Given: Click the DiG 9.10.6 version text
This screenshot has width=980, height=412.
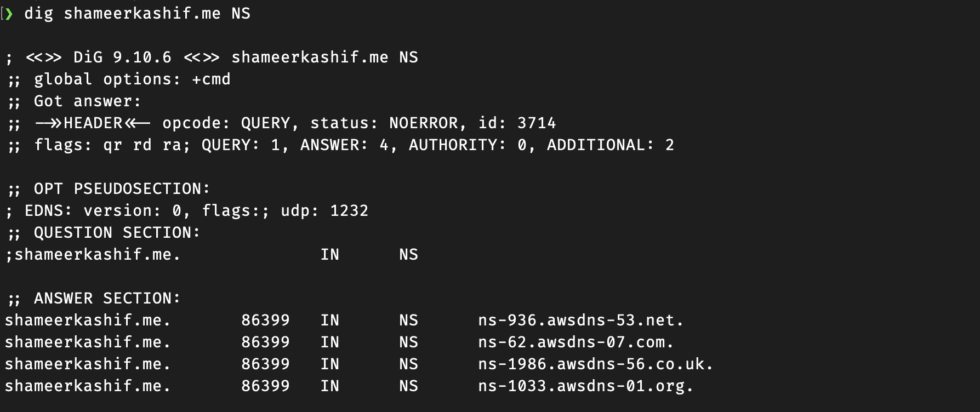Looking at the screenshot, I should (122, 58).
